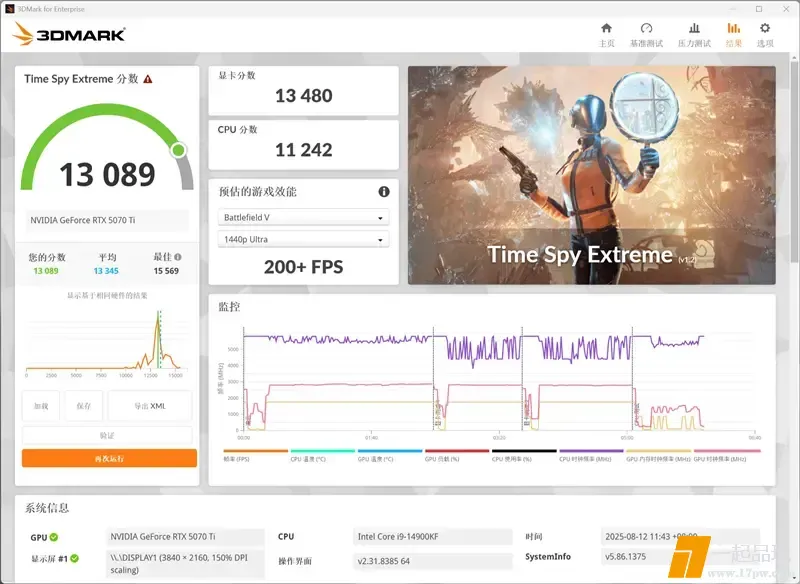Click the score distribution chart
Screen dimensions: 800x584
(107, 343)
